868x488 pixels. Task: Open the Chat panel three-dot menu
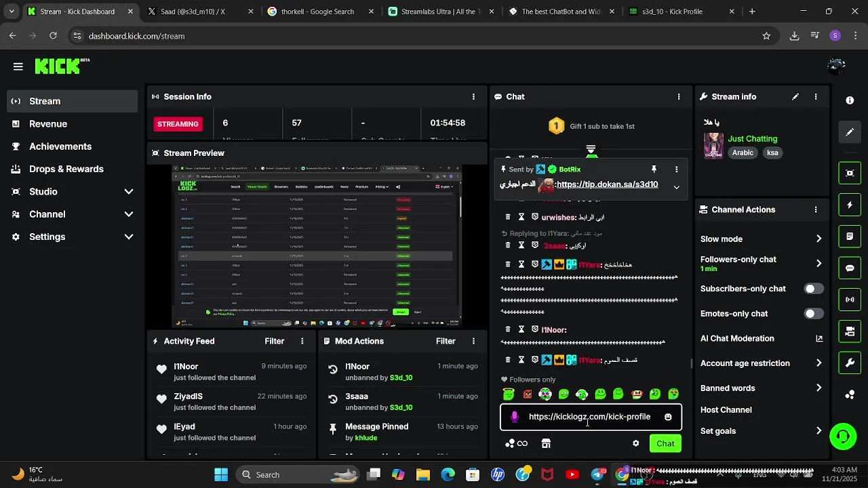[x=679, y=97]
